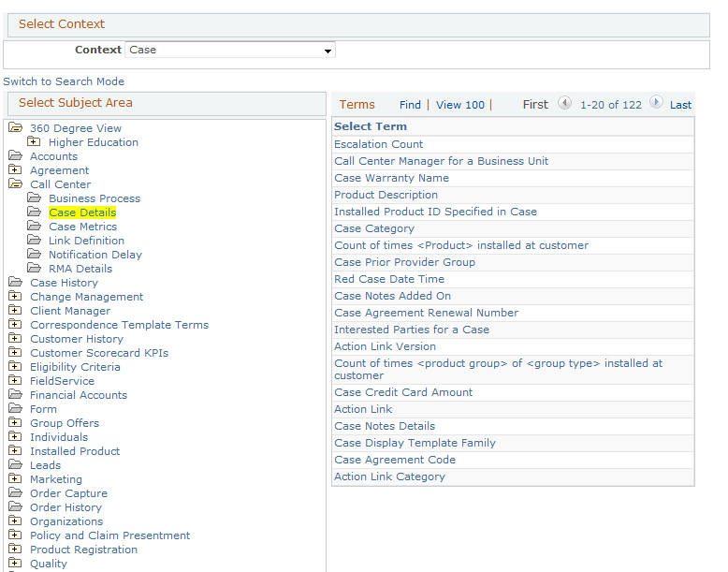This screenshot has width=728, height=572.
Task: Expand the Individuals plus icon
Action: pos(15,436)
